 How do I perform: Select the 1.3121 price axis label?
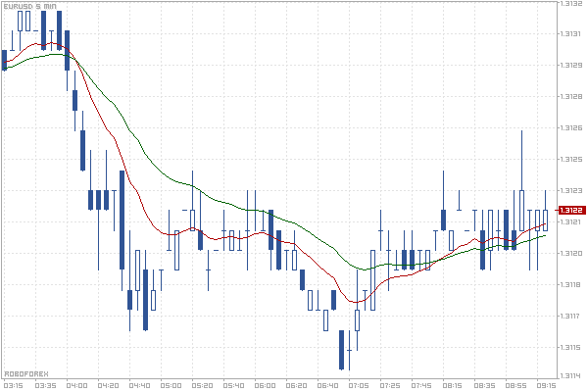click(571, 222)
